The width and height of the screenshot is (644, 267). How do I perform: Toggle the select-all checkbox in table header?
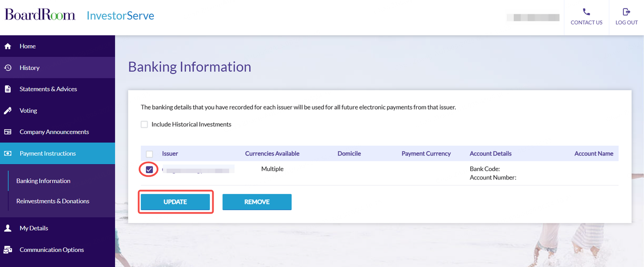point(149,154)
